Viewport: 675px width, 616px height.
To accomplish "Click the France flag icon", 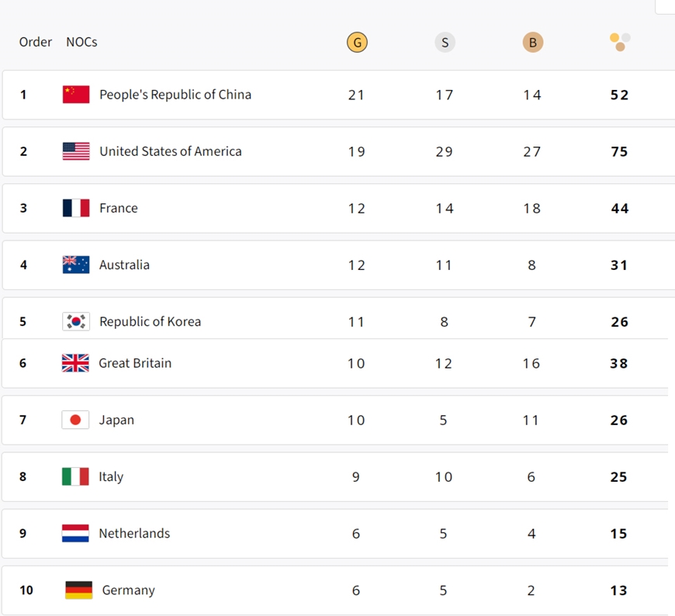I will point(76,208).
